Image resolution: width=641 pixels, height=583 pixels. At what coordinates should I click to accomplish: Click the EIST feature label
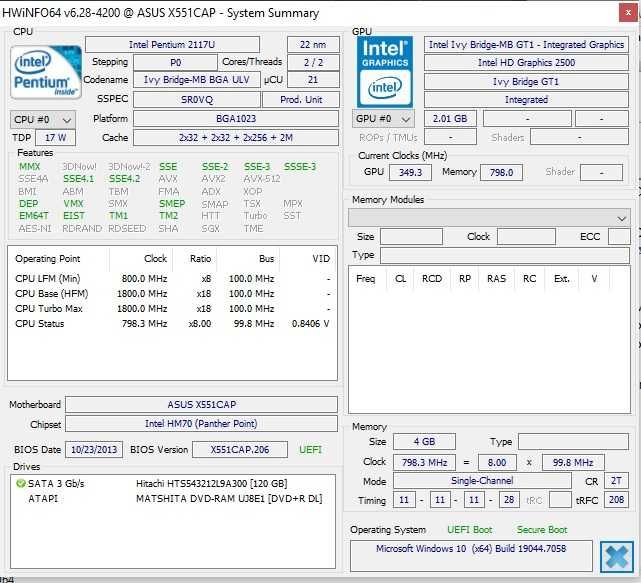click(x=74, y=215)
